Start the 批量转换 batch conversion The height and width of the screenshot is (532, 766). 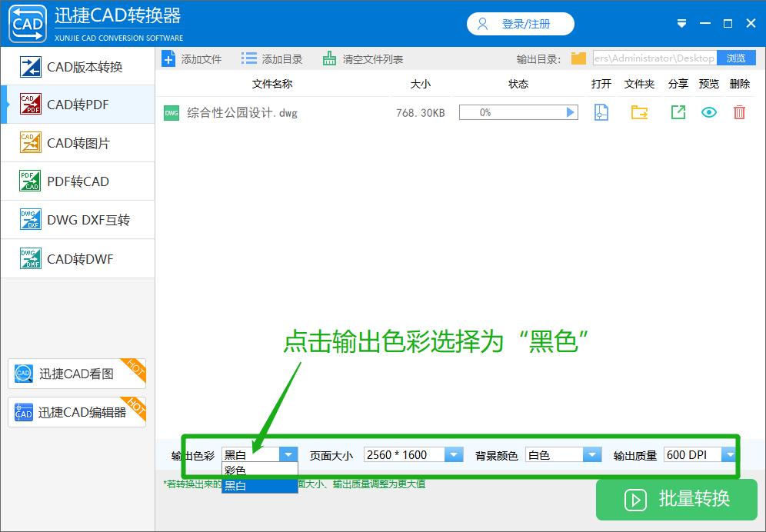[x=677, y=499]
